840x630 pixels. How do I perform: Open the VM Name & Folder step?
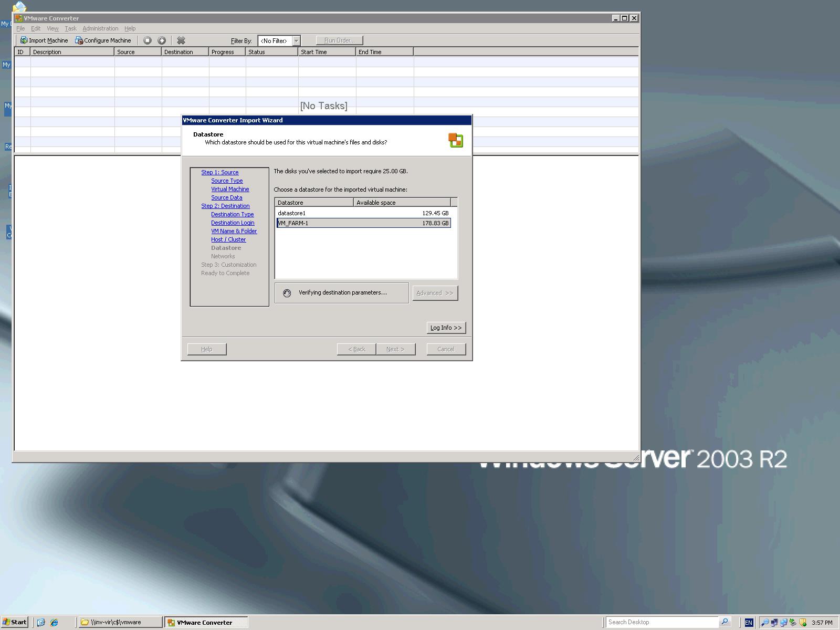pos(234,231)
